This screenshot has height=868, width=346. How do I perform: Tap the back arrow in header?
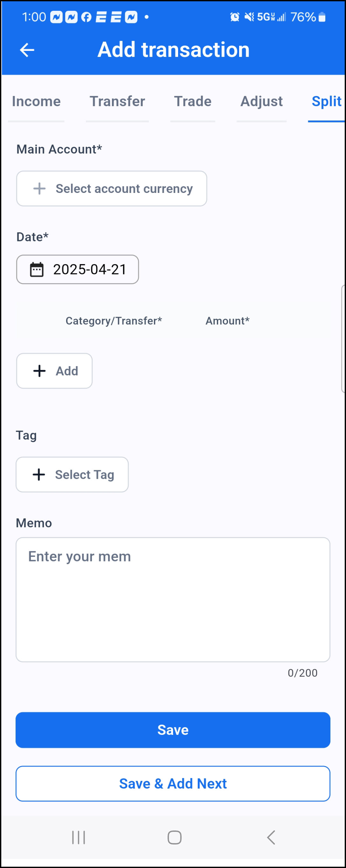tap(27, 50)
